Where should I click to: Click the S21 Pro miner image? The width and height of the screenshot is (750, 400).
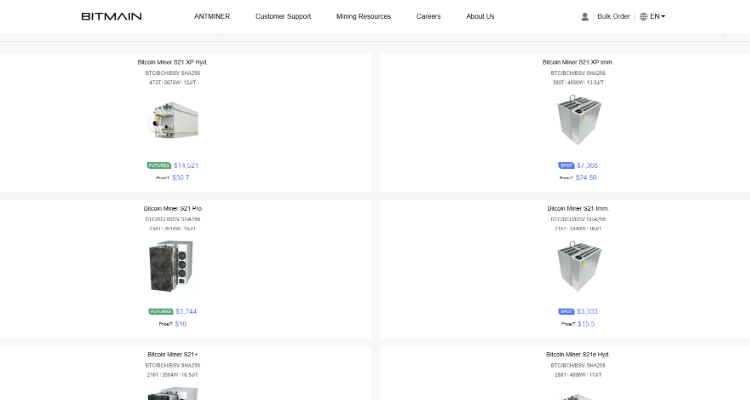[x=172, y=266]
